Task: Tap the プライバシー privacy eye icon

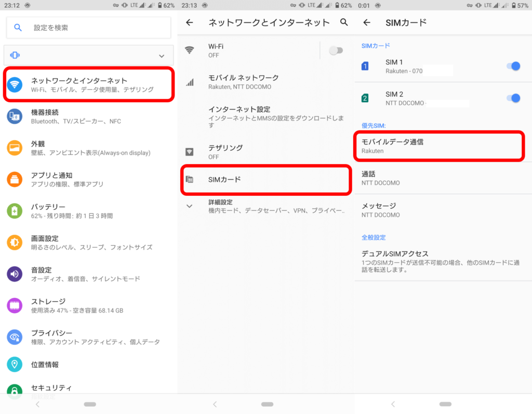Action: pos(15,337)
